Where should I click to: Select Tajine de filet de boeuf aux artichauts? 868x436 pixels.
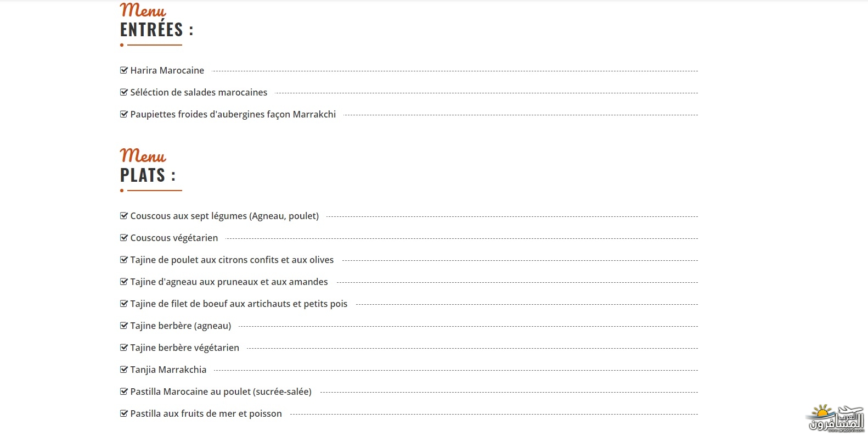click(239, 304)
